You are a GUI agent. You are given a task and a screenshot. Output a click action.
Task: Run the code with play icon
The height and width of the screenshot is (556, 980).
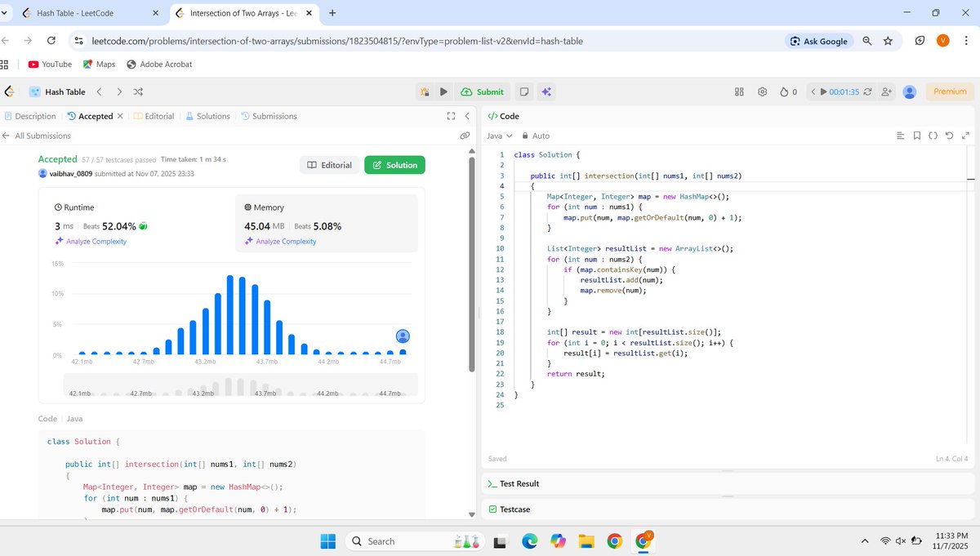(444, 92)
